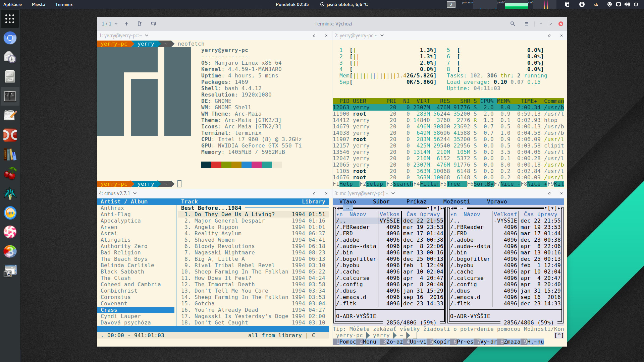644x362 pixels.
Task: Open the file manager drawer icon in dock
Action: point(10,76)
